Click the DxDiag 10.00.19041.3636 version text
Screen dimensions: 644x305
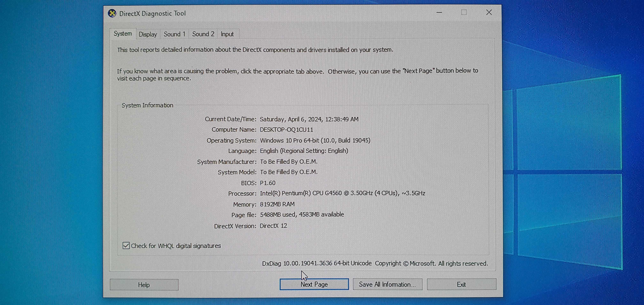click(x=317, y=263)
